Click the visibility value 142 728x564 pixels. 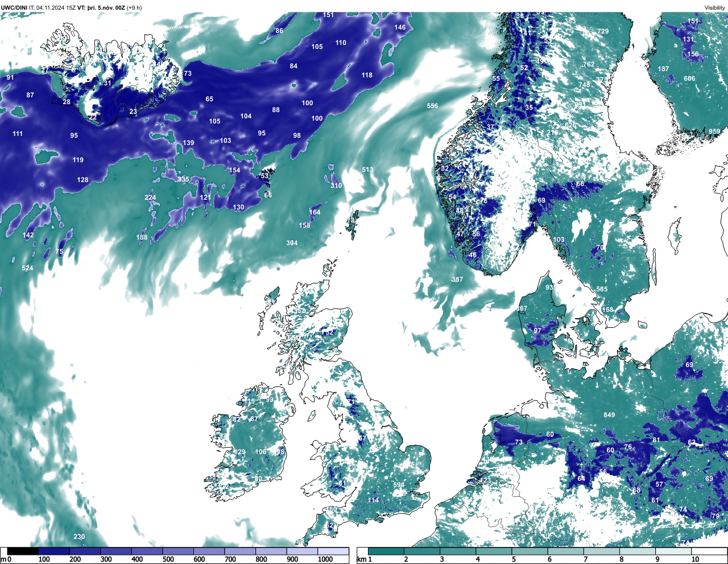28,235
